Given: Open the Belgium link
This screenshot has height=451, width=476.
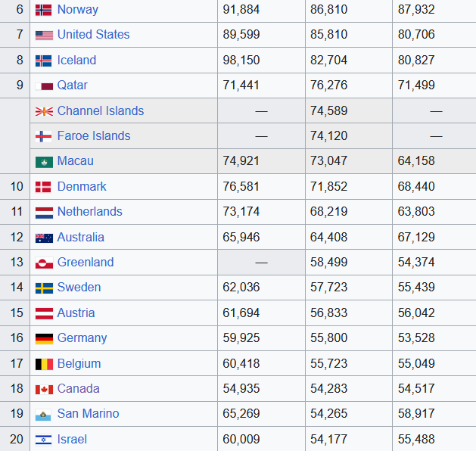Looking at the screenshot, I should [79, 363].
